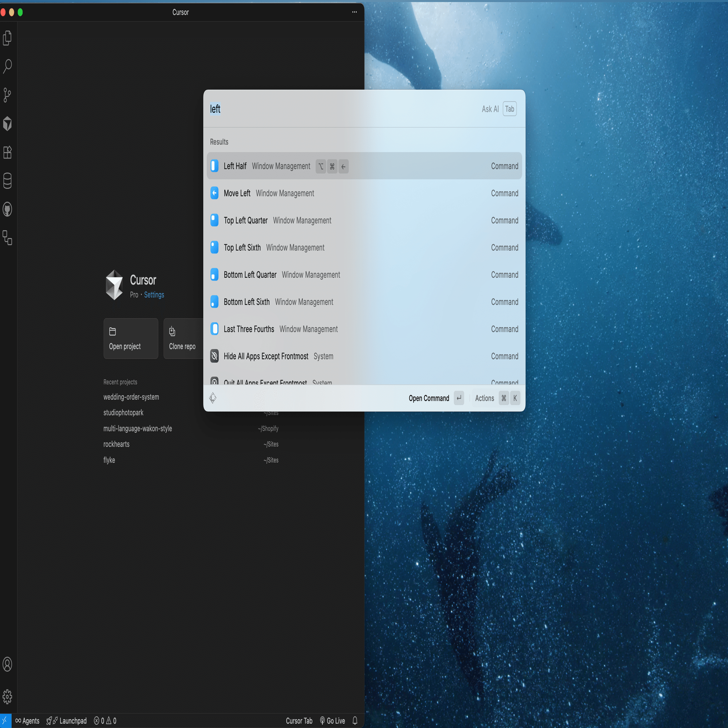The height and width of the screenshot is (728, 728).
Task: Click the notifications bell icon
Action: [x=355, y=720]
